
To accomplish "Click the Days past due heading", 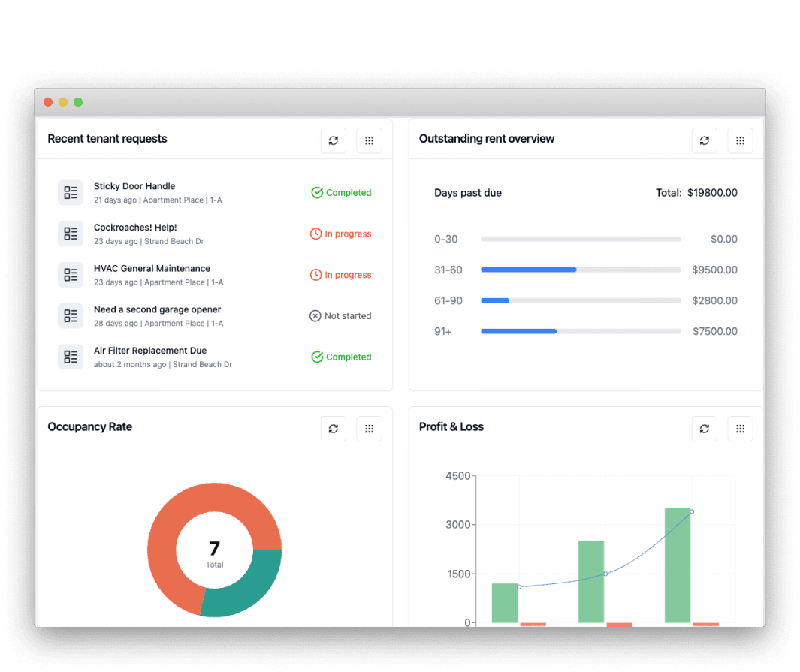I will click(468, 193).
